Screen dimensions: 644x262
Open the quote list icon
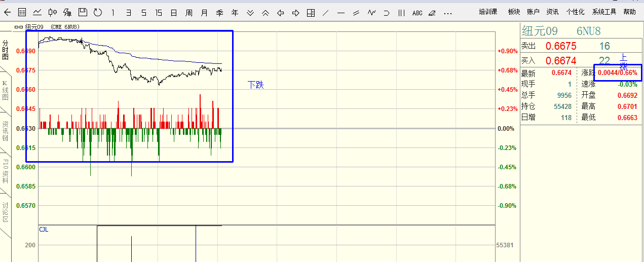22,12
